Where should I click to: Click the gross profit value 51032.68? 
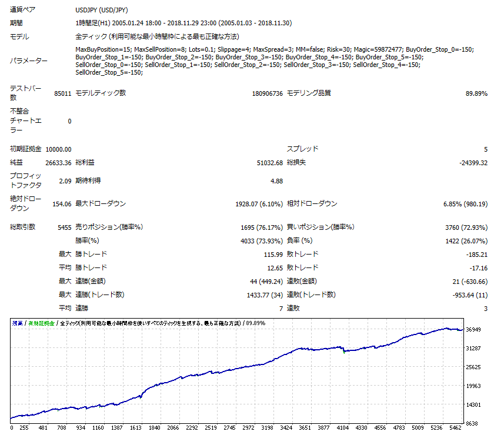coord(270,163)
